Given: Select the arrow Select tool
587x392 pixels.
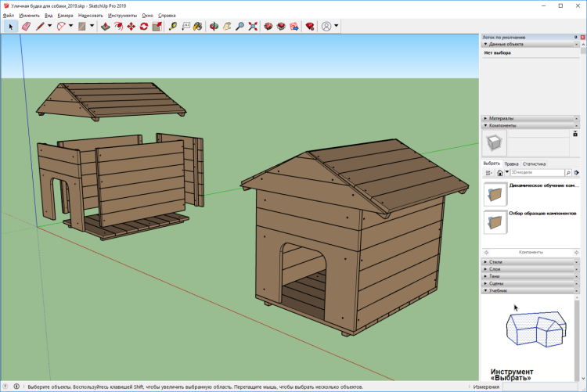Looking at the screenshot, I should [x=11, y=26].
